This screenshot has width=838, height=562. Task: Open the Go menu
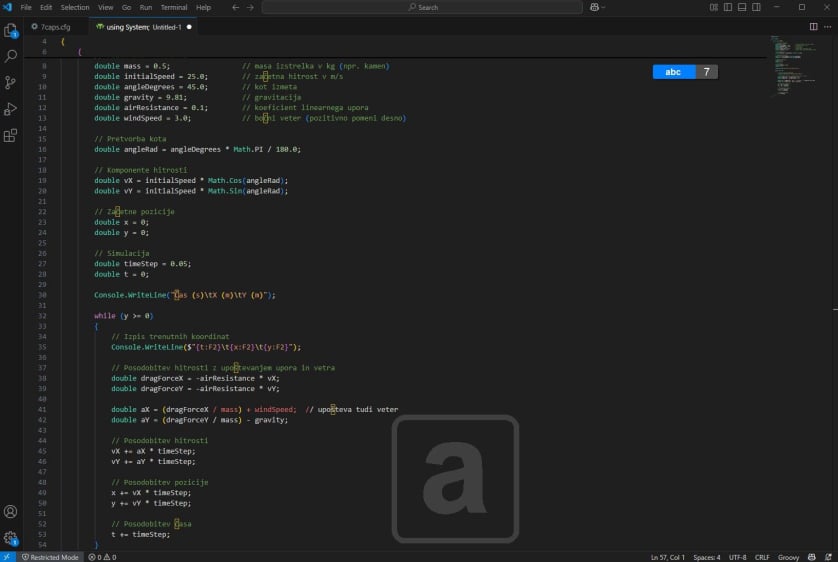point(126,7)
